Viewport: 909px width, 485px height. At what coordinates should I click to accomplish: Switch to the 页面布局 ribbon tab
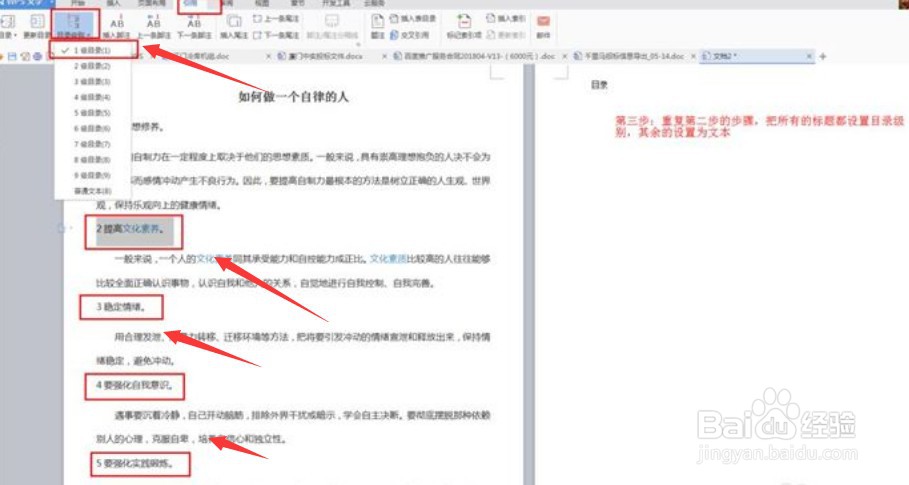tap(151, 3)
